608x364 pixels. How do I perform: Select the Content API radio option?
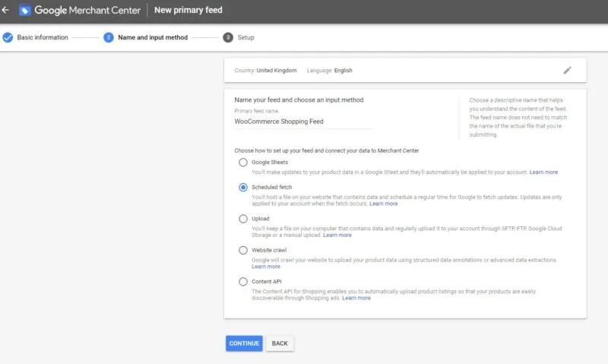pyautogui.click(x=243, y=281)
